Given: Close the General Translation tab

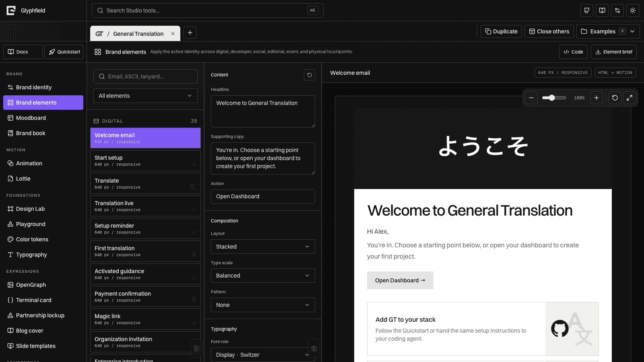Looking at the screenshot, I should pyautogui.click(x=173, y=34).
